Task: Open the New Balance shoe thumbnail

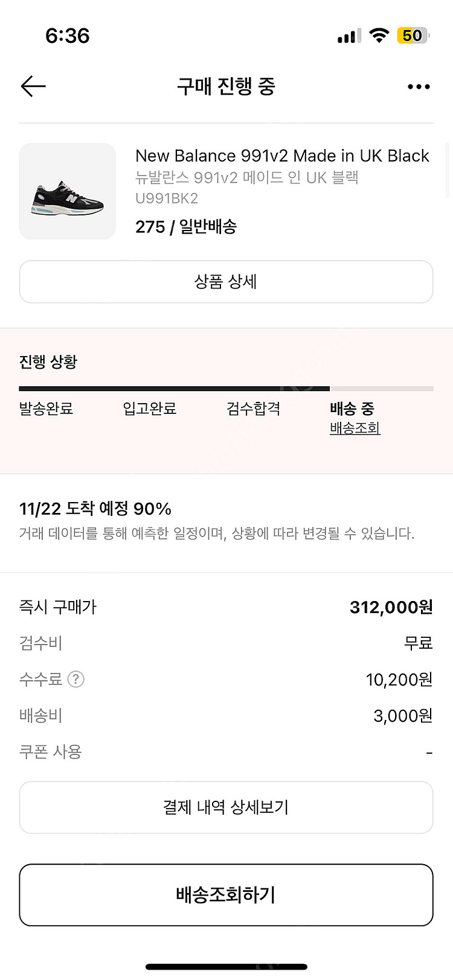Action: [x=68, y=191]
